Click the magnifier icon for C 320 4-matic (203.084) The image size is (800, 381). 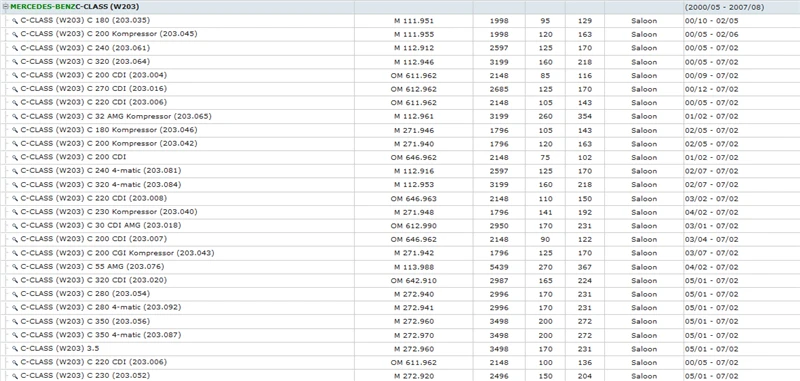tap(15, 185)
